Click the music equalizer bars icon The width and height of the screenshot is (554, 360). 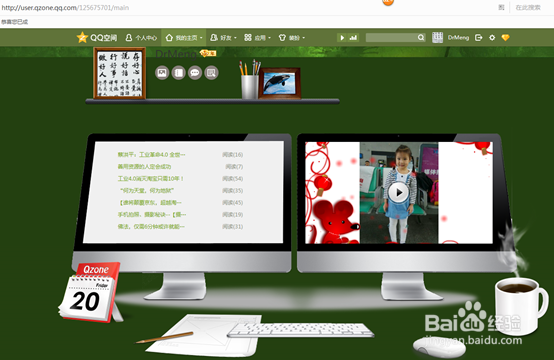(353, 37)
